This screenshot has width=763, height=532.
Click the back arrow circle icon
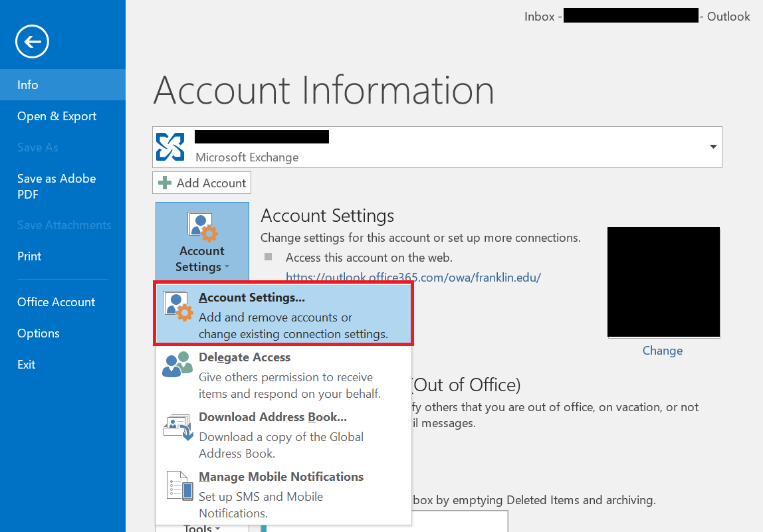(32, 42)
